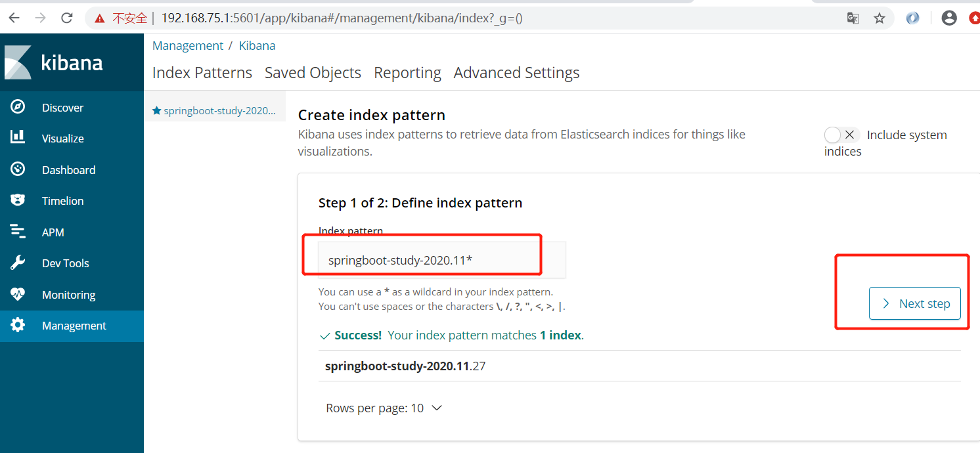Click the Next step button
This screenshot has height=453, width=980.
tap(915, 303)
